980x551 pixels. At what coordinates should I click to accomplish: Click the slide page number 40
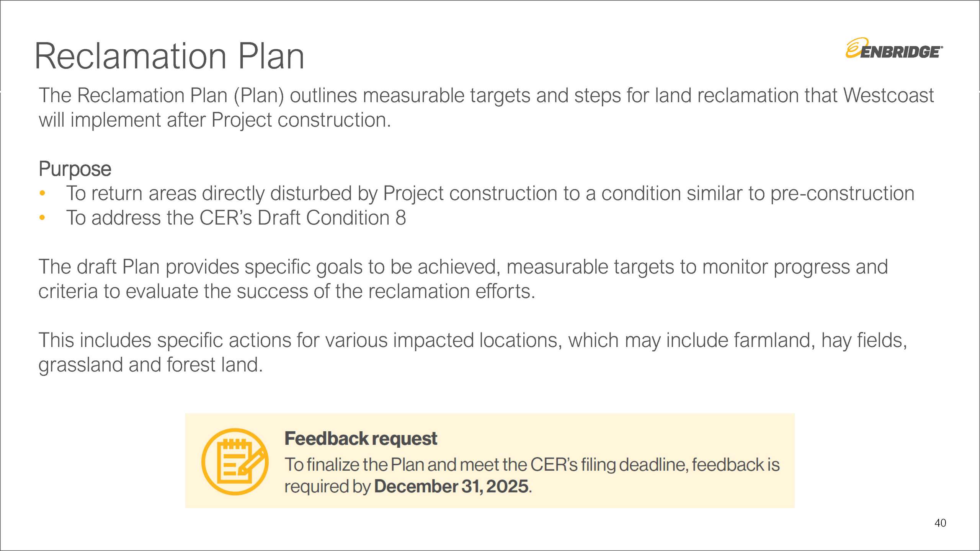click(x=940, y=523)
